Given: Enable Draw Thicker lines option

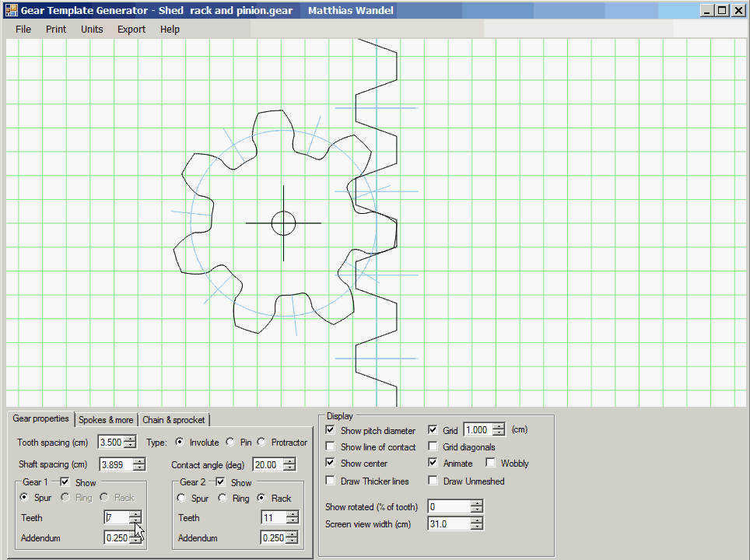Looking at the screenshot, I should (331, 481).
